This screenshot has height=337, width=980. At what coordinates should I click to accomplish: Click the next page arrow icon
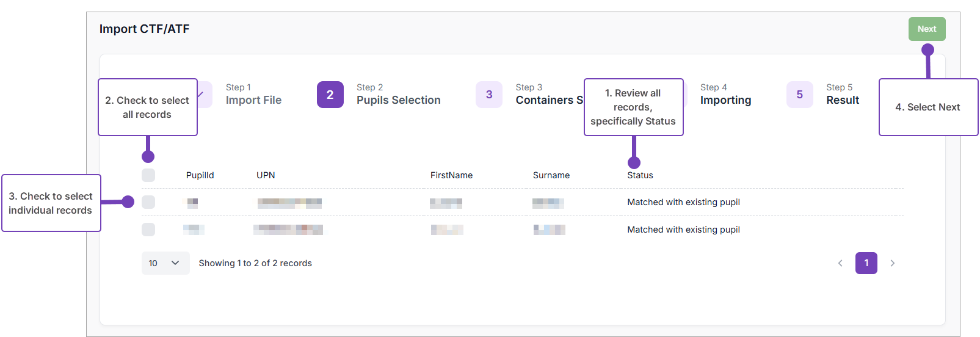892,263
